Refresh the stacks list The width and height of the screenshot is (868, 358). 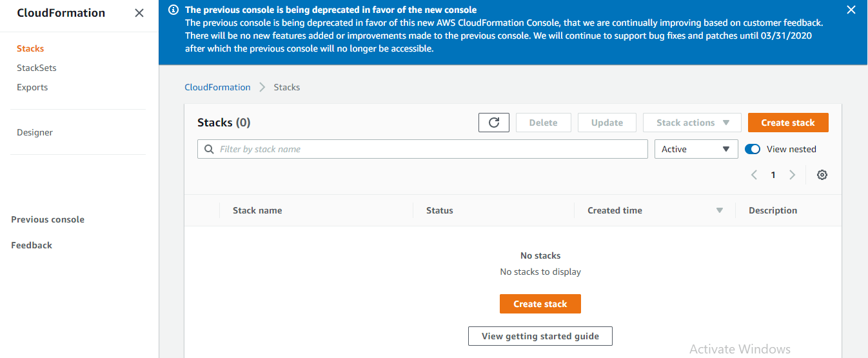494,123
